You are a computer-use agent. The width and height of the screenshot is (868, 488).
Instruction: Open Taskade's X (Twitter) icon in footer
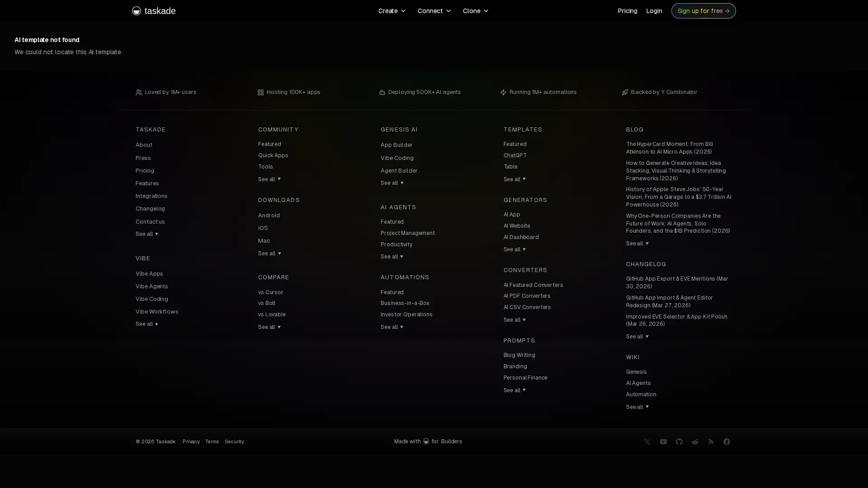(647, 441)
